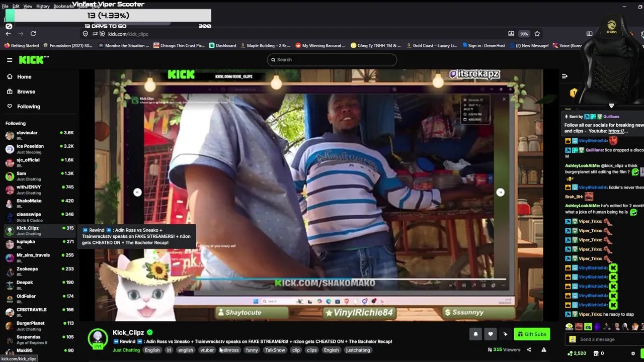The width and height of the screenshot is (644, 362).
Task: Open withJENNY channel
Action: point(39,189)
